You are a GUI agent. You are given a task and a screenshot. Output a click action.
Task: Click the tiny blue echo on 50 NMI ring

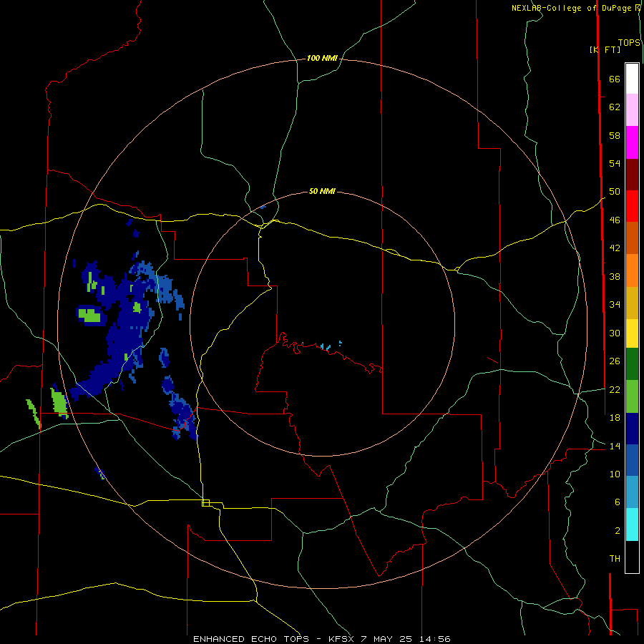[x=263, y=207]
